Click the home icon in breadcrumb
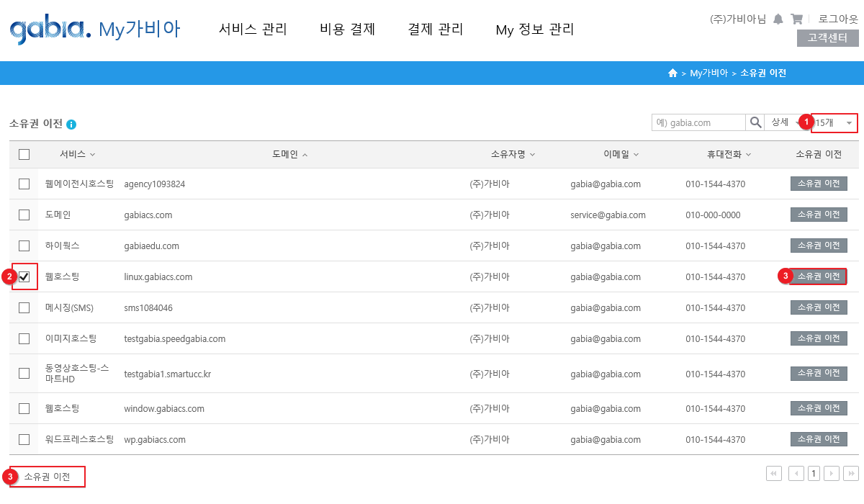 pyautogui.click(x=672, y=73)
